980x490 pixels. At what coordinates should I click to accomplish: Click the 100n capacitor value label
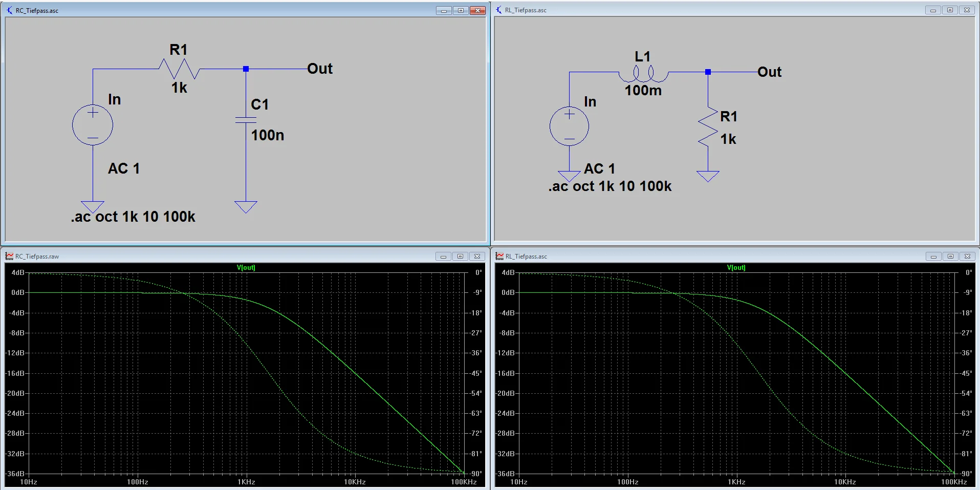point(267,135)
